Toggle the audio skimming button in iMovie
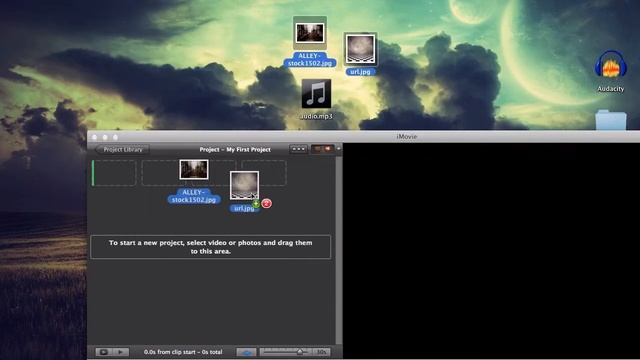This screenshot has height=360, width=640. (x=322, y=149)
